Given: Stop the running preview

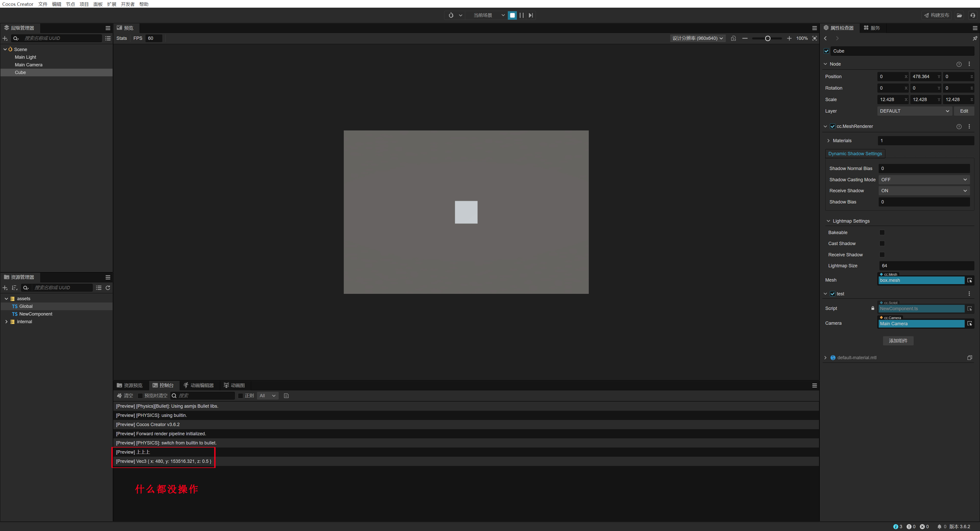Looking at the screenshot, I should click(512, 15).
